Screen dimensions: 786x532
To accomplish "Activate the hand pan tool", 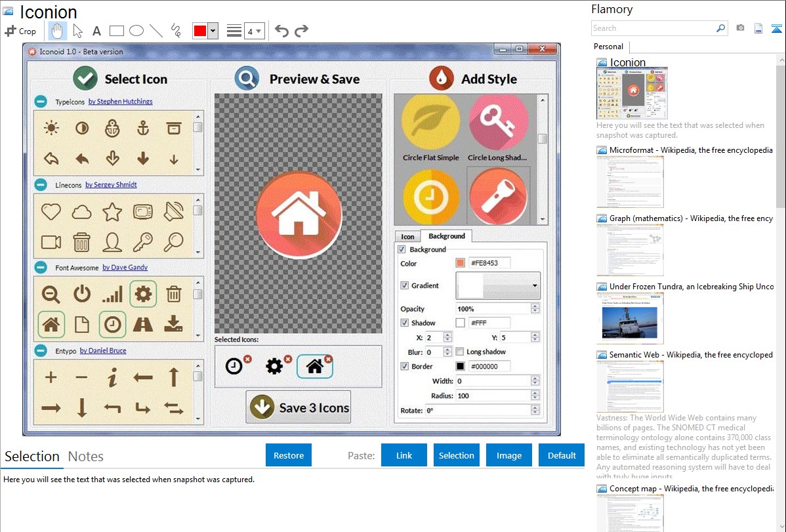I will (58, 31).
